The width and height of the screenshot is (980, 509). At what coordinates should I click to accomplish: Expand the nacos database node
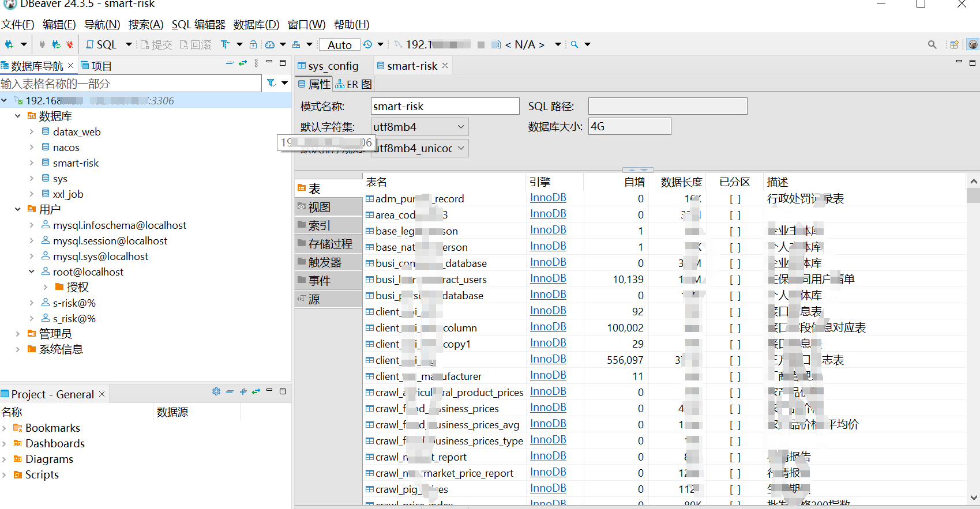(32, 147)
